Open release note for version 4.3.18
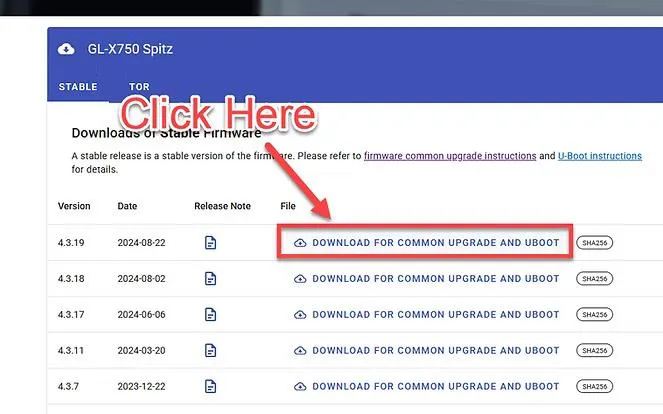The image size is (663, 414). tap(211, 279)
